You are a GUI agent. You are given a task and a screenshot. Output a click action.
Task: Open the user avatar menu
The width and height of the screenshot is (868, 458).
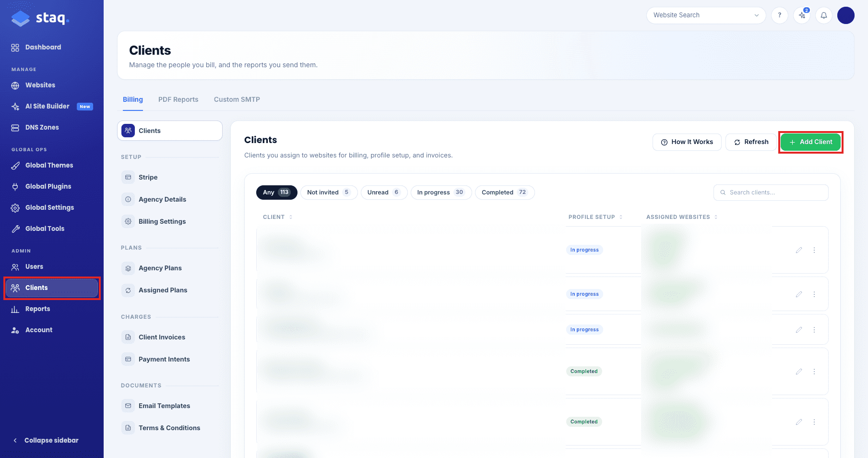846,15
